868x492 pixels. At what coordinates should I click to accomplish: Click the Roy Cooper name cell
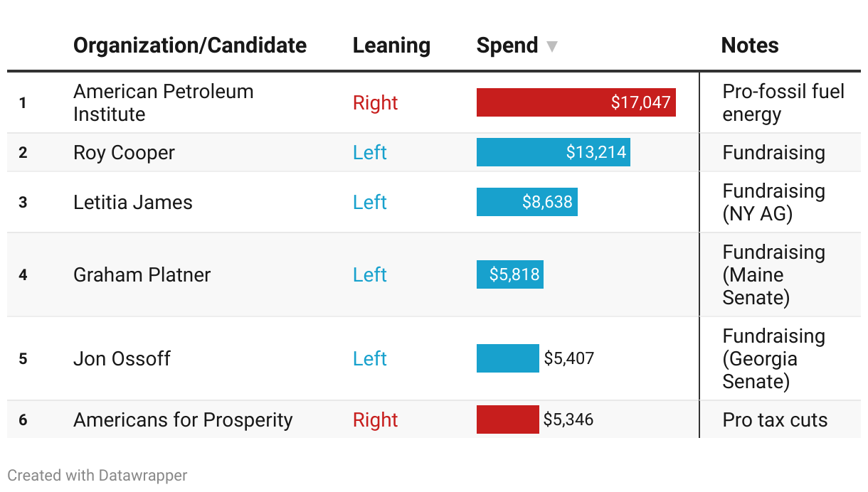coord(124,152)
